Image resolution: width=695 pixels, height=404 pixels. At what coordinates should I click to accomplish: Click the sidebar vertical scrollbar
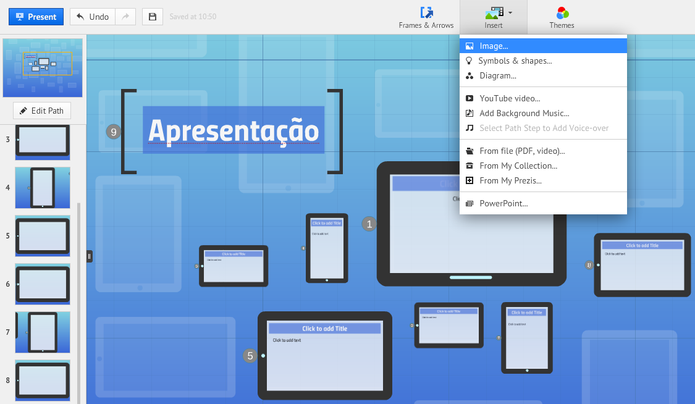[79, 302]
